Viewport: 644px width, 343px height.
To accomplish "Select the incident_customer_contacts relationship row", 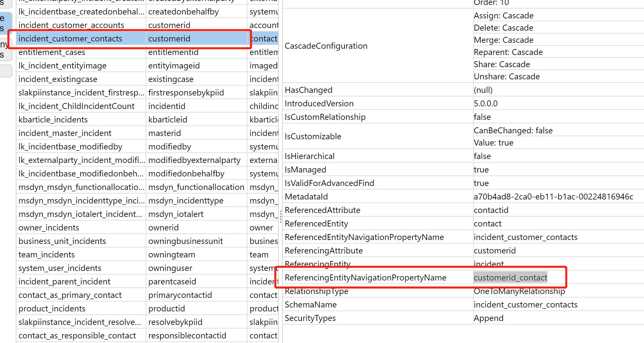I will pos(147,39).
